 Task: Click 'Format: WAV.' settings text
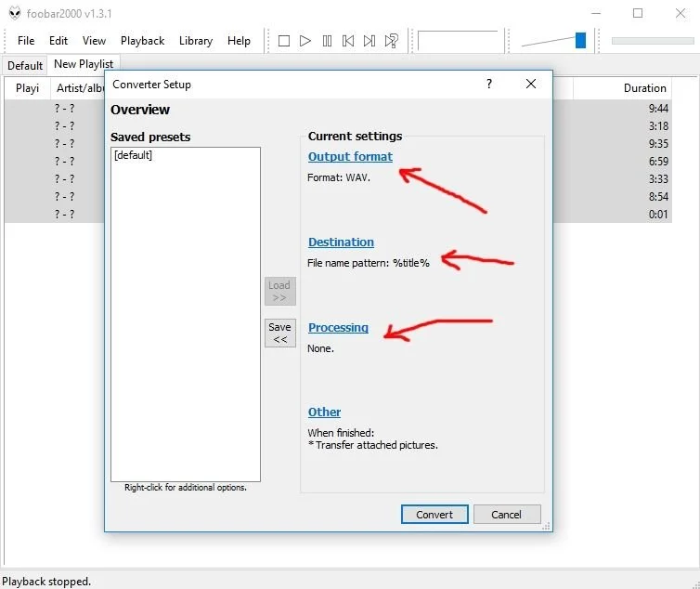tap(339, 177)
